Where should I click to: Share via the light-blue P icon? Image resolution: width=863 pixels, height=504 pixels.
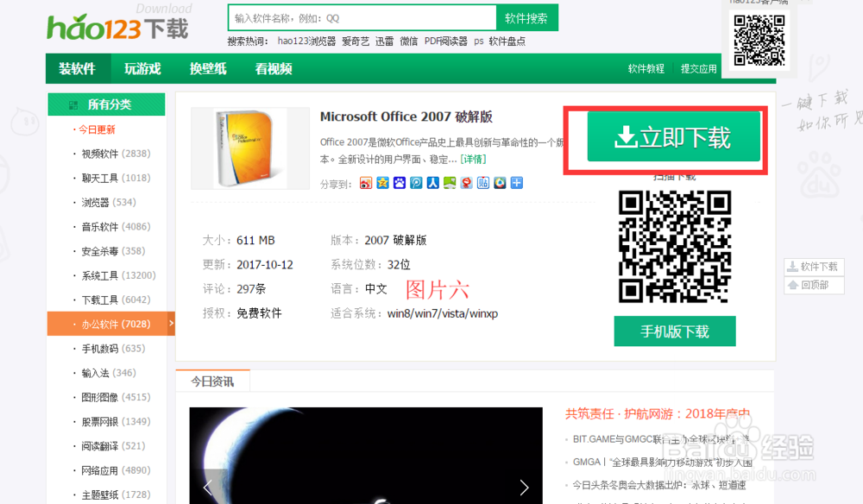click(416, 183)
